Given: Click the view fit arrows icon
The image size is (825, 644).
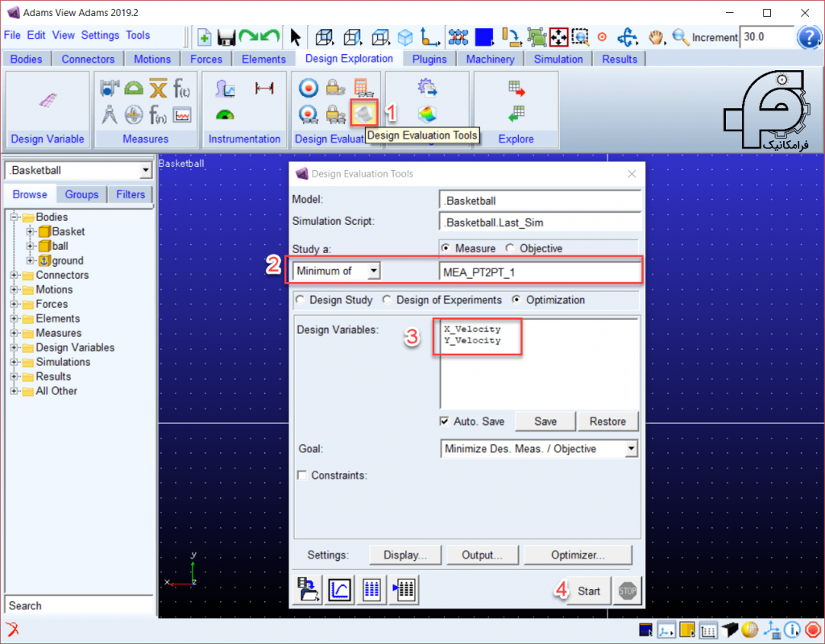Looking at the screenshot, I should (x=558, y=37).
